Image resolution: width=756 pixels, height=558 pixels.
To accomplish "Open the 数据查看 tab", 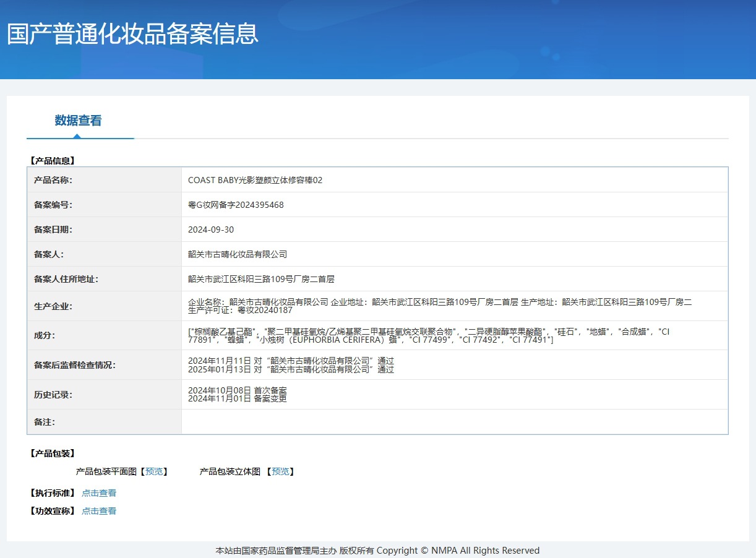I will click(x=78, y=121).
